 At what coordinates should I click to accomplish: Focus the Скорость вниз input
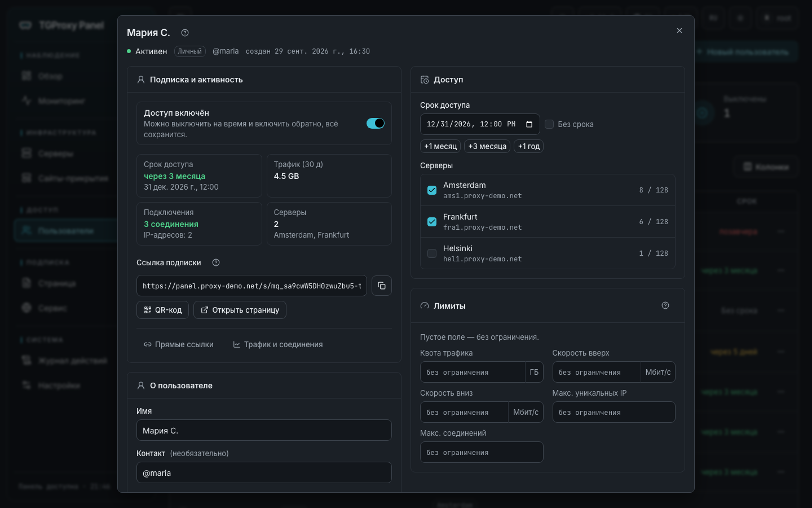tap(464, 412)
